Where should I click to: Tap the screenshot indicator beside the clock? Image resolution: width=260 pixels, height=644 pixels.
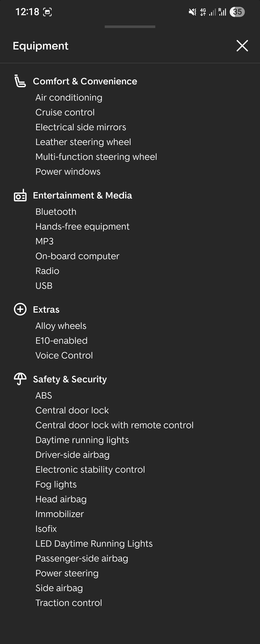coord(47,12)
